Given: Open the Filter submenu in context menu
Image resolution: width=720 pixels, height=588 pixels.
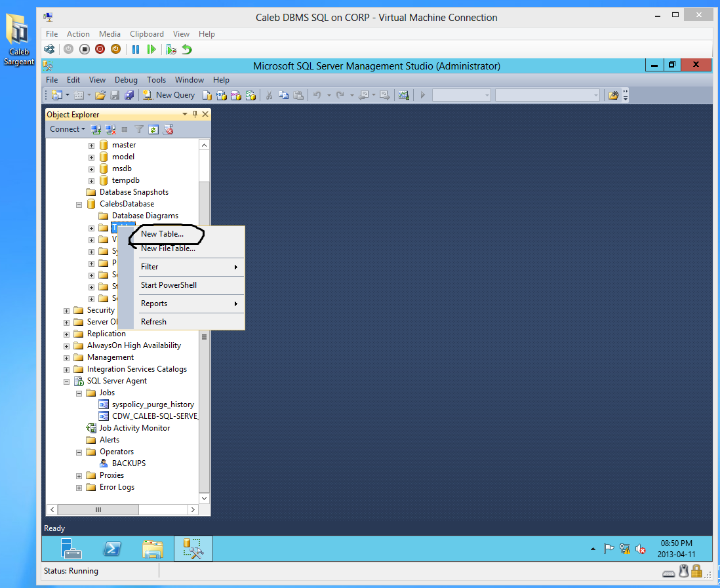Looking at the screenshot, I should (190, 267).
